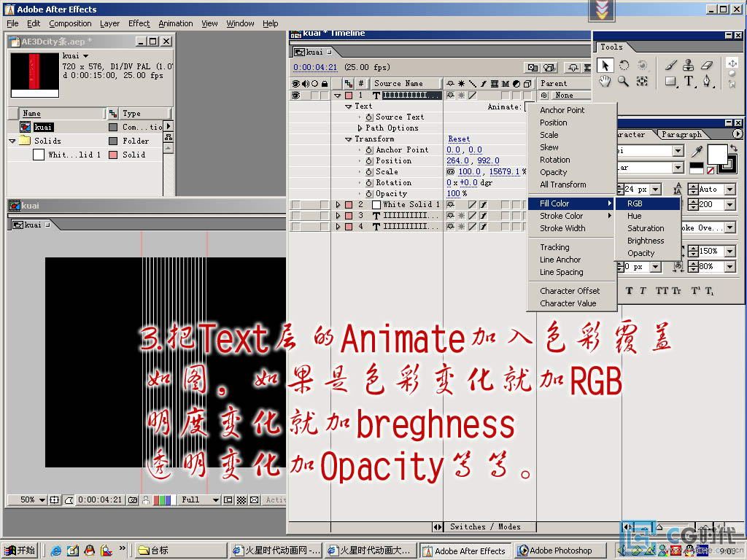Click the kuai project thumbnail preview
Image resolution: width=747 pixels, height=560 pixels.
pyautogui.click(x=35, y=75)
